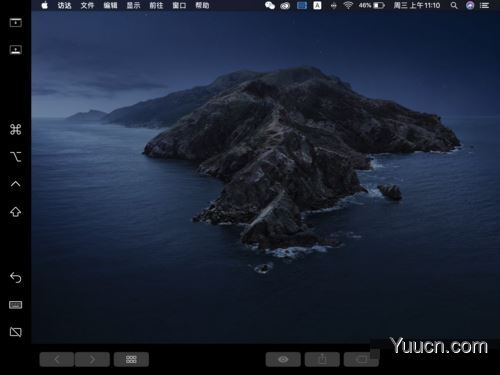
Task: Tap the Shift modifier key in sidebar
Action: point(15,212)
